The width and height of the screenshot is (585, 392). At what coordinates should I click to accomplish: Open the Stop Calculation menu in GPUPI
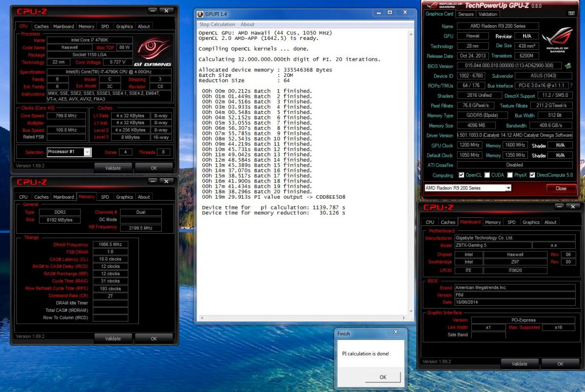217,24
